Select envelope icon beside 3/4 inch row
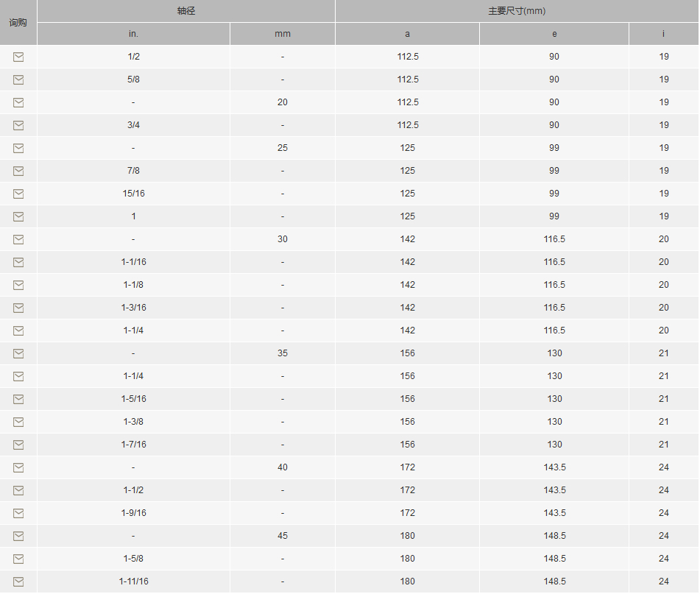 pyautogui.click(x=18, y=125)
